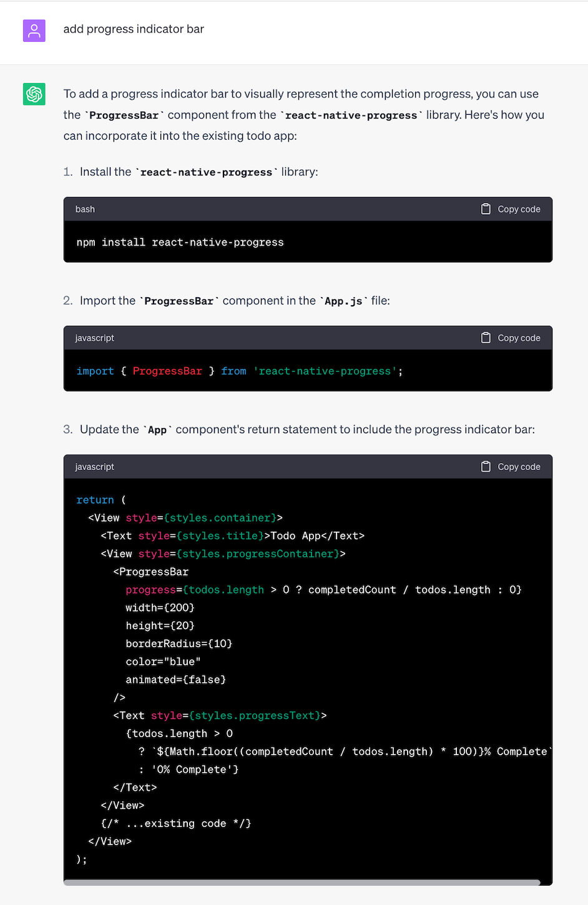Click the ChatGPT logo avatar
Viewport: 588px width, 905px height.
point(34,94)
